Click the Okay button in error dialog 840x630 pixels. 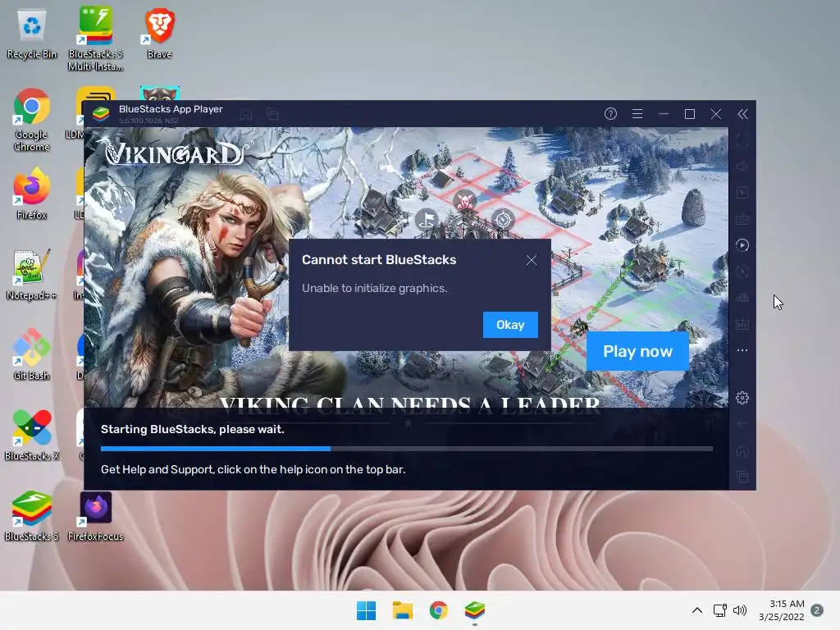pos(510,325)
